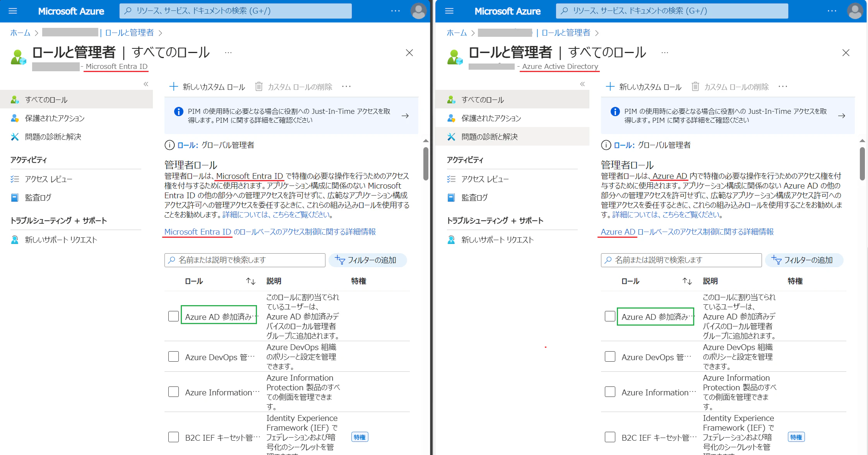The image size is (868, 455).
Task: Collapse the left pane sidebar with double chevron
Action: coord(146,84)
